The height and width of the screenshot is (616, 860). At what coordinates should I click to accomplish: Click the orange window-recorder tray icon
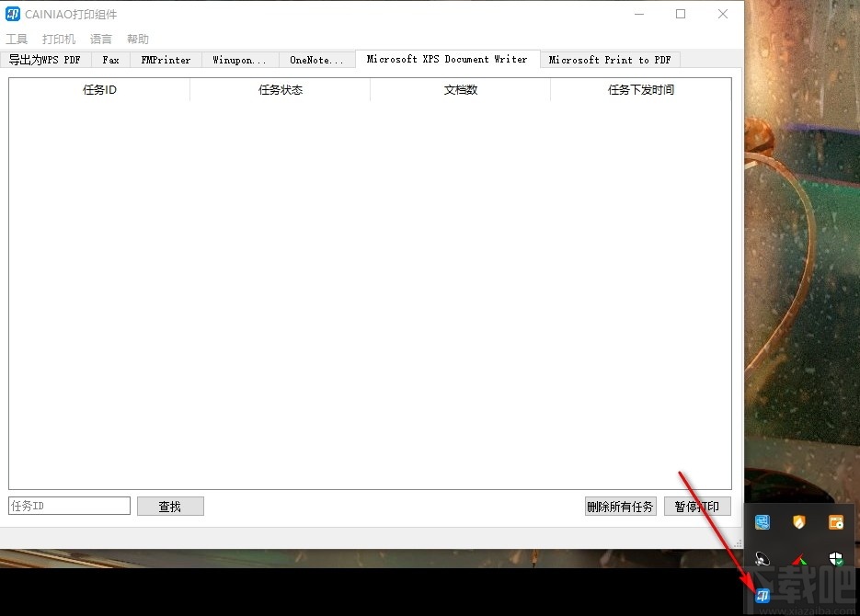(835, 522)
